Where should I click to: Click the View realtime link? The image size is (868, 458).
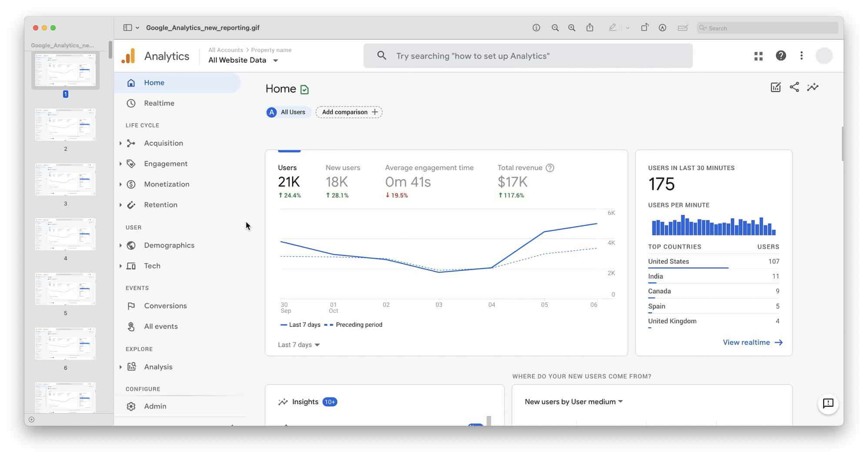click(752, 342)
